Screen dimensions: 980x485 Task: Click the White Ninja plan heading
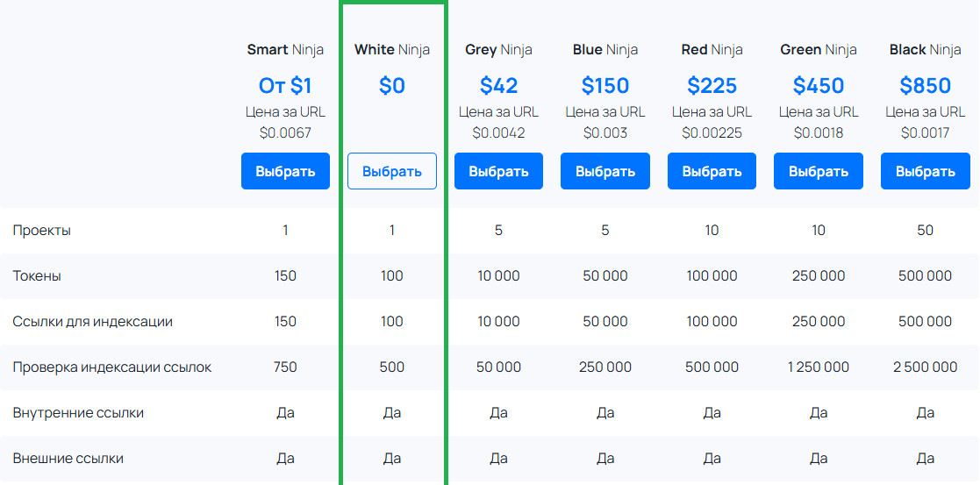click(392, 49)
